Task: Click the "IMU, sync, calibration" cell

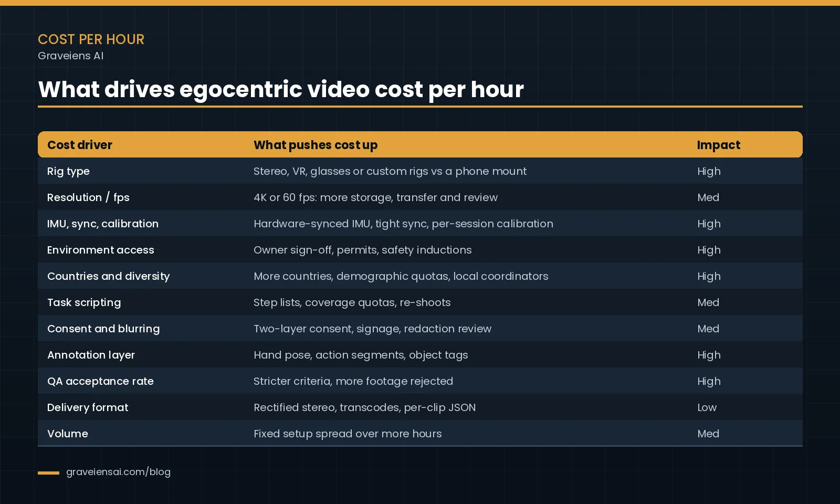Action: coord(103,224)
